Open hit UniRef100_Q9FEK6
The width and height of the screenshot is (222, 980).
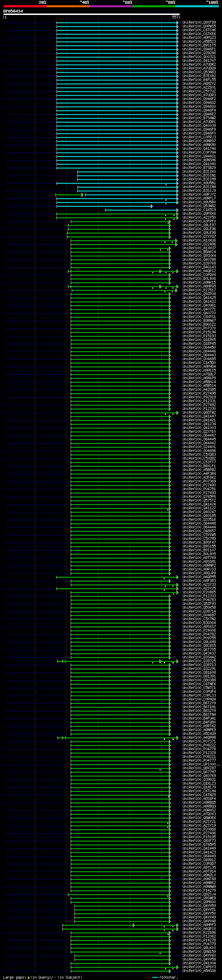(x=199, y=213)
